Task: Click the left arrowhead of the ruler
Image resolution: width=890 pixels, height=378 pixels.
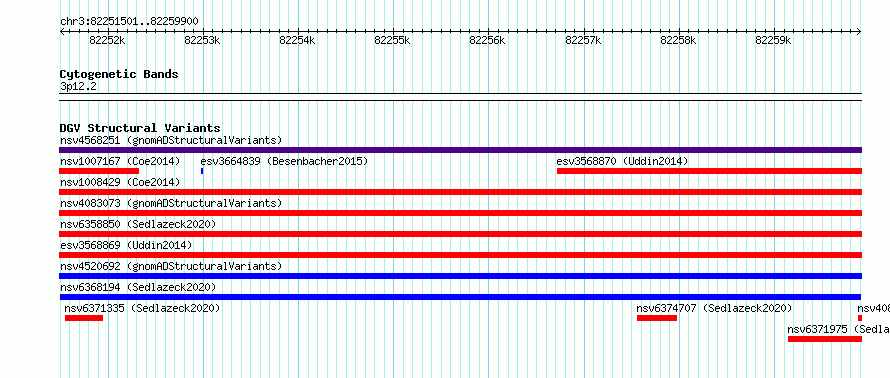Action: click(x=62, y=32)
